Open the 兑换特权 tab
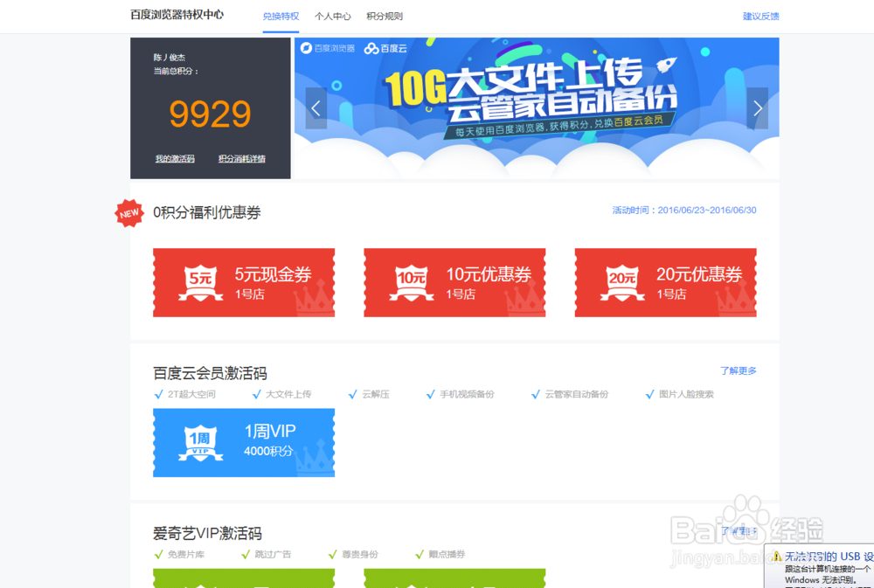874x588 pixels. click(281, 16)
